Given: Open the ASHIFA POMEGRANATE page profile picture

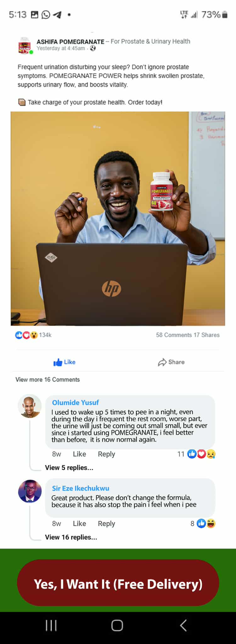Looking at the screenshot, I should 25,45.
